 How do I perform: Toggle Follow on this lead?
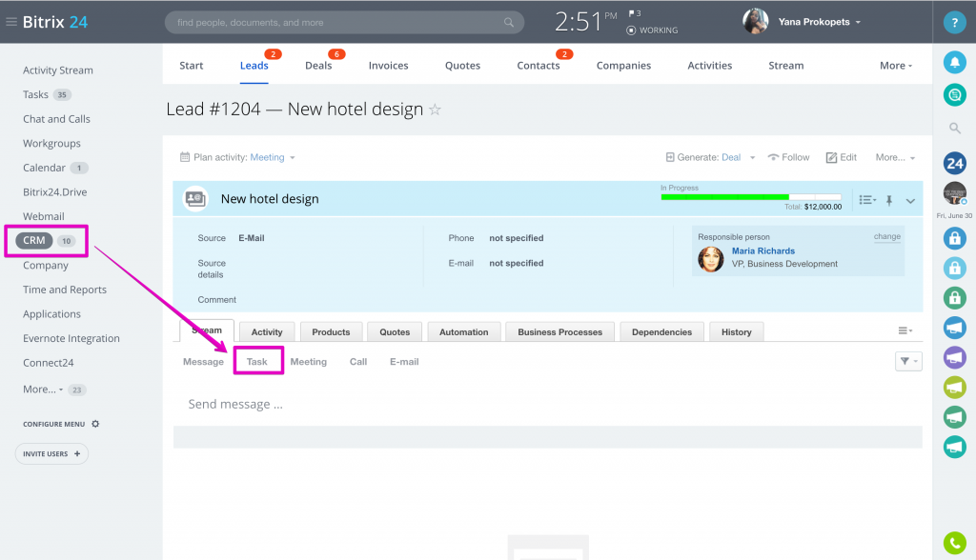click(788, 157)
